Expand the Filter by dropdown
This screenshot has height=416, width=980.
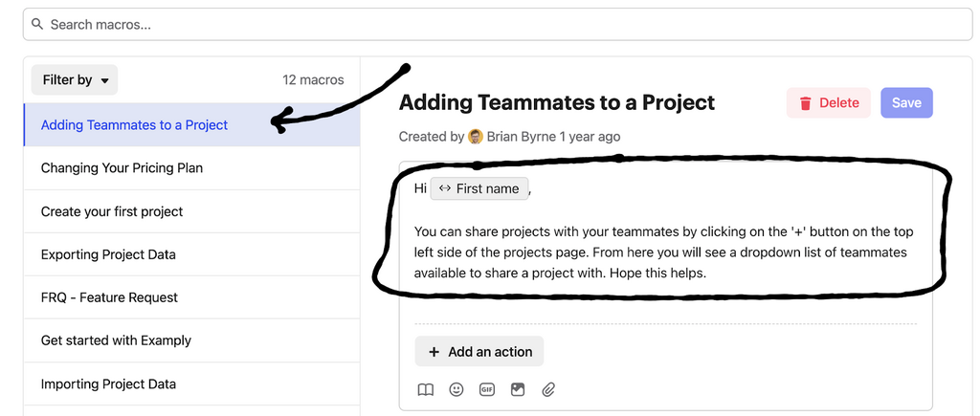click(x=75, y=80)
